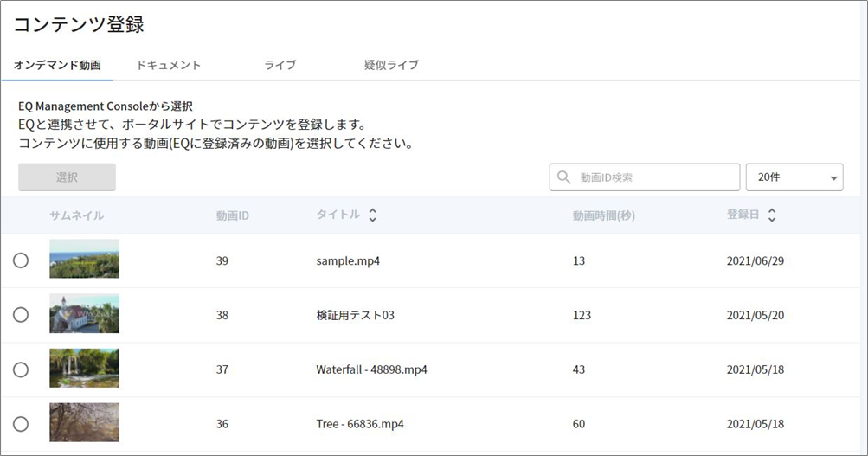Click the magnifier icon in the search box
This screenshot has height=456, width=868.
pos(563,177)
